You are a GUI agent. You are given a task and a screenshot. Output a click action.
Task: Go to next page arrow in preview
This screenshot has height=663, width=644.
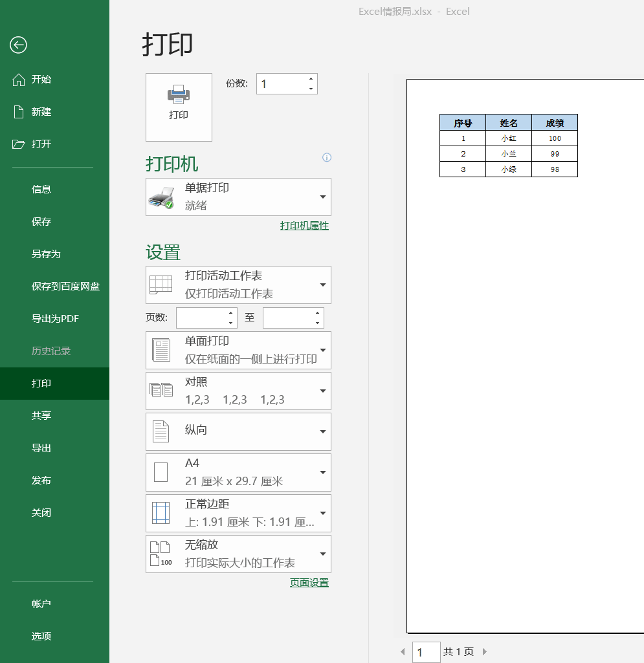485,651
